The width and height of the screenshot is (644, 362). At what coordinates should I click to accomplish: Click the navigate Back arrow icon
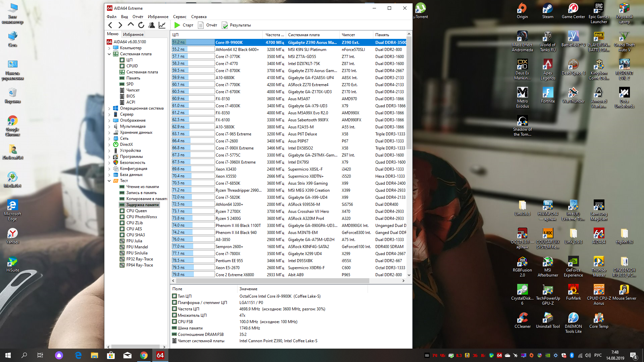pyautogui.click(x=110, y=25)
